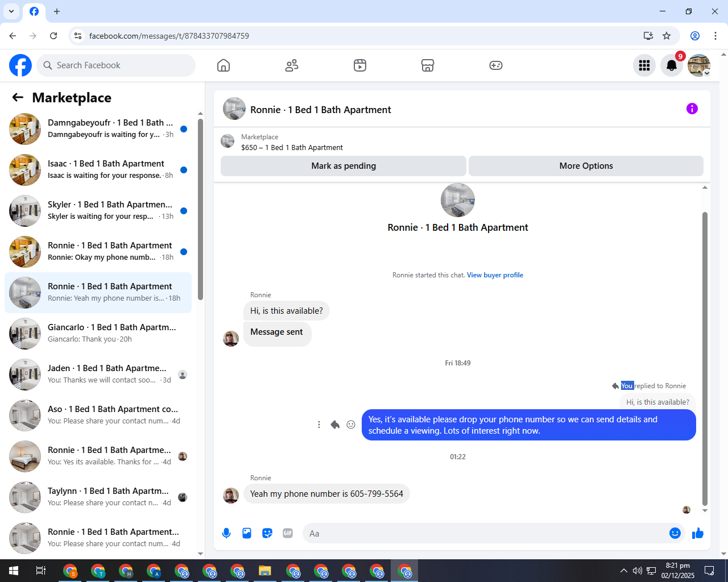This screenshot has width=728, height=582.
Task: Click Ronnie's message with phone number 605-799-5564
Action: tap(326, 494)
